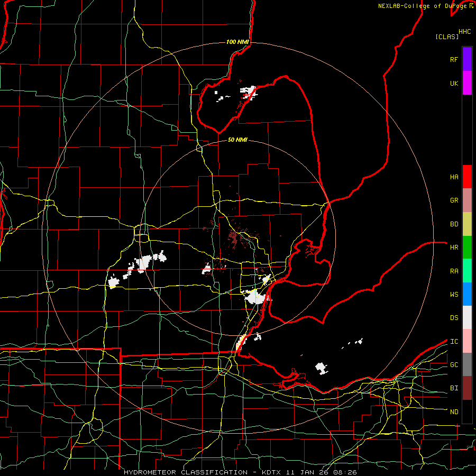Image resolution: width=476 pixels, height=476 pixels.
Task: Choose the light pink IC legend swatch
Action: (467, 341)
